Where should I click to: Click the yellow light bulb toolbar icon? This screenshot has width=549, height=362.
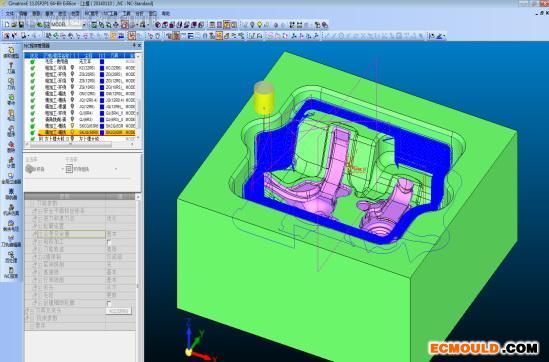pyautogui.click(x=259, y=25)
